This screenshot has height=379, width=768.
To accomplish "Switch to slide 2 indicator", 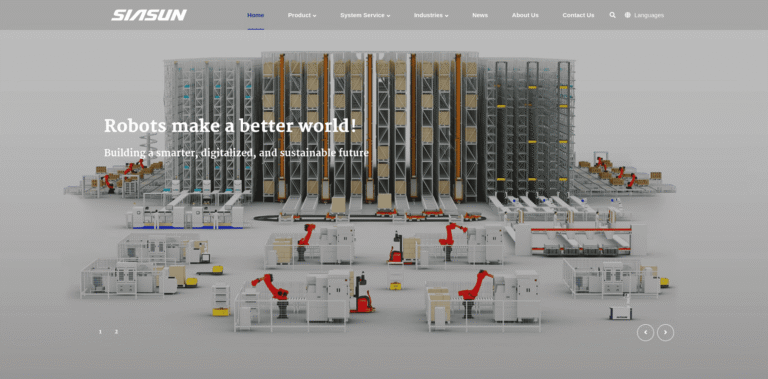I will tap(116, 332).
